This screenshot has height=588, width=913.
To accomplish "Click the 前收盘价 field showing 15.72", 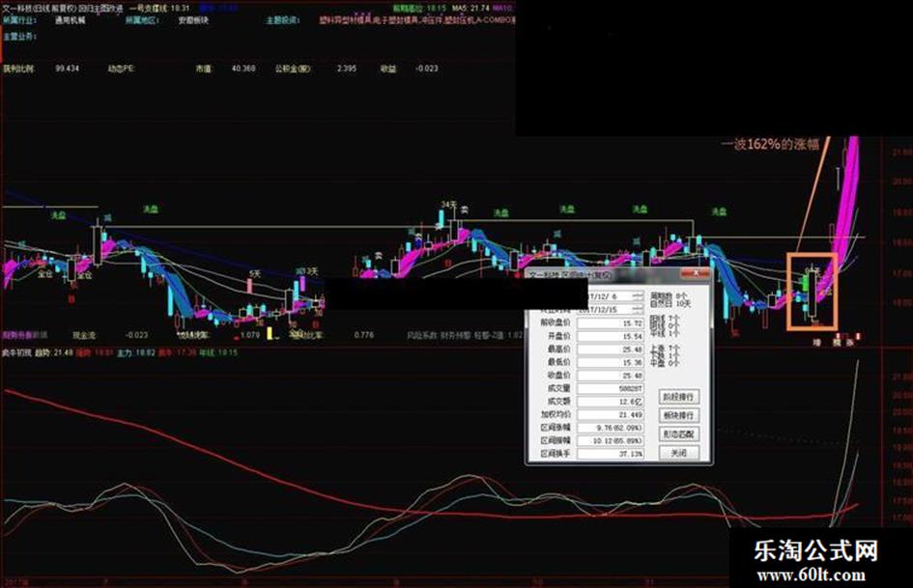I will (x=611, y=323).
